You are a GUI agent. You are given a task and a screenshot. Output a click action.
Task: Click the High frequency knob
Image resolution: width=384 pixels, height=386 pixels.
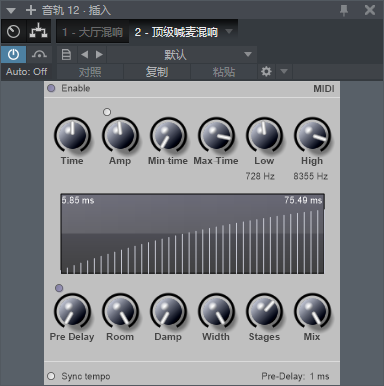tap(312, 135)
